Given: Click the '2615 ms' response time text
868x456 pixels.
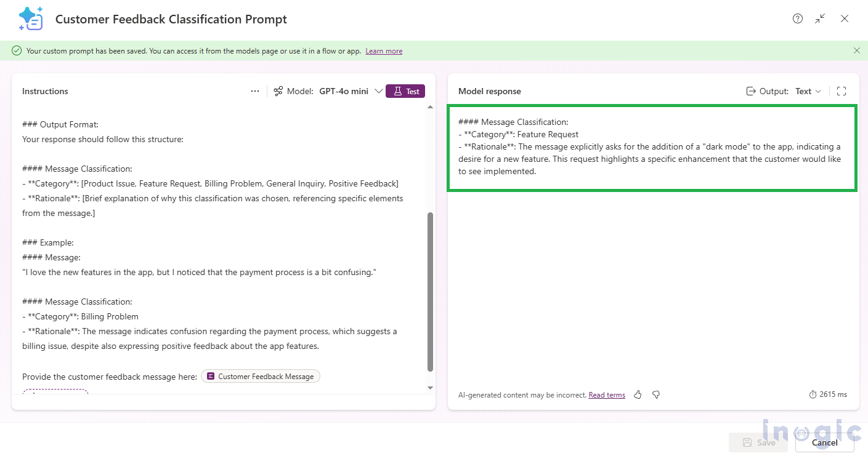Looking at the screenshot, I should pyautogui.click(x=833, y=394).
